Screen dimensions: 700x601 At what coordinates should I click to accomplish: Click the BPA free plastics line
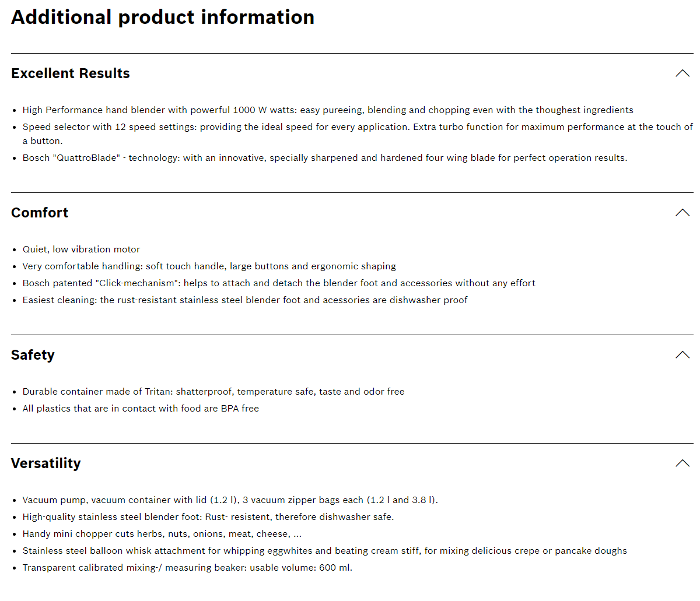point(141,409)
